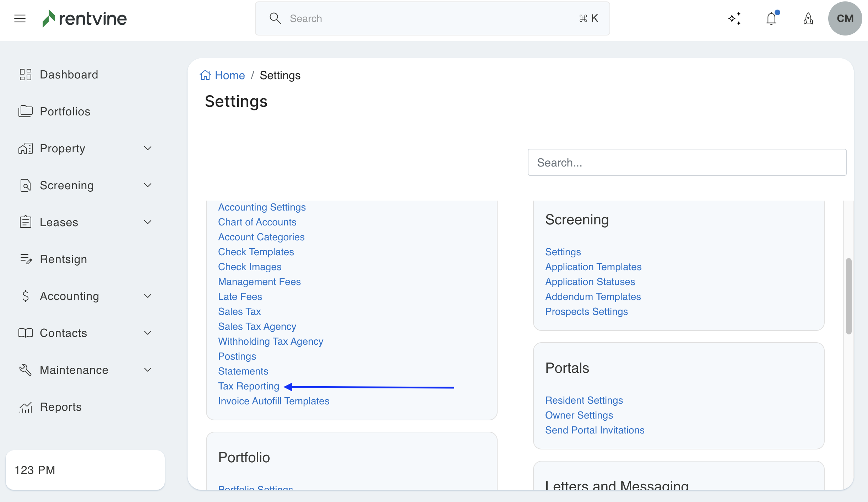Click the settings page vertical scrollbar
868x502 pixels.
[848, 296]
